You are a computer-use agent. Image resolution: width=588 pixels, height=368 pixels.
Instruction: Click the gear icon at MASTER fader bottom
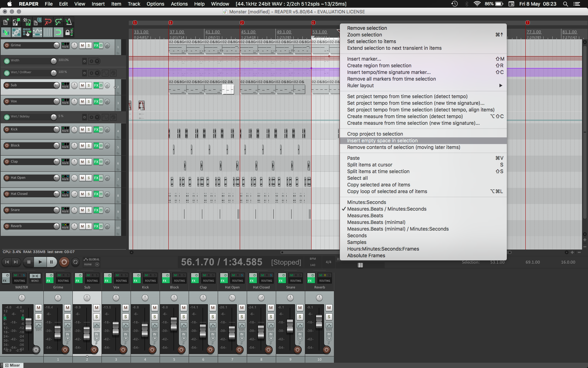[36, 349]
